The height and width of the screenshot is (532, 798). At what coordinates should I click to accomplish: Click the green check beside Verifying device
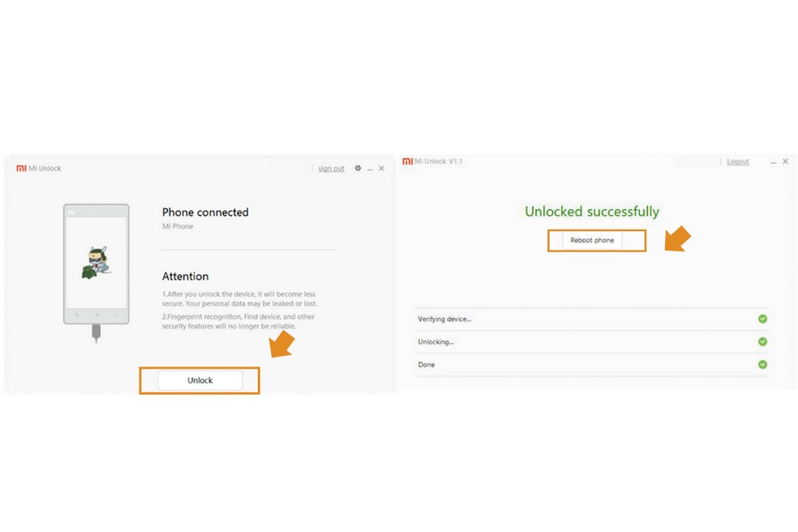[762, 319]
